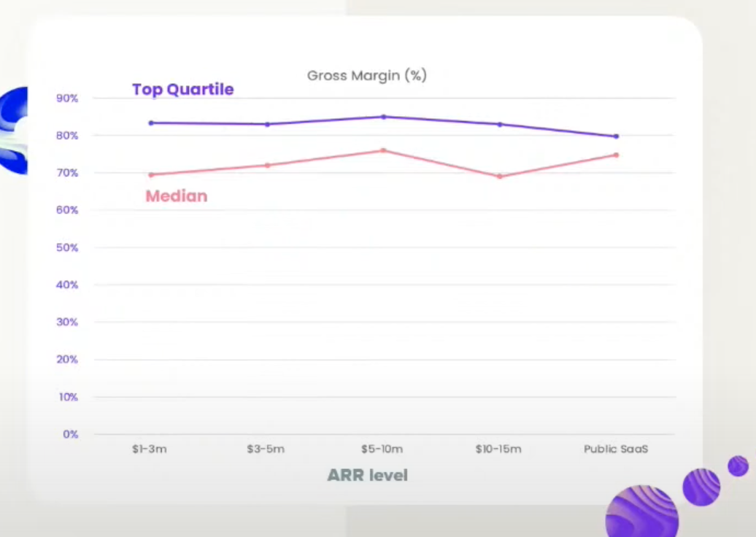The image size is (756, 537).
Task: Click the Top Quartile $3-5m data point
Action: (x=268, y=124)
